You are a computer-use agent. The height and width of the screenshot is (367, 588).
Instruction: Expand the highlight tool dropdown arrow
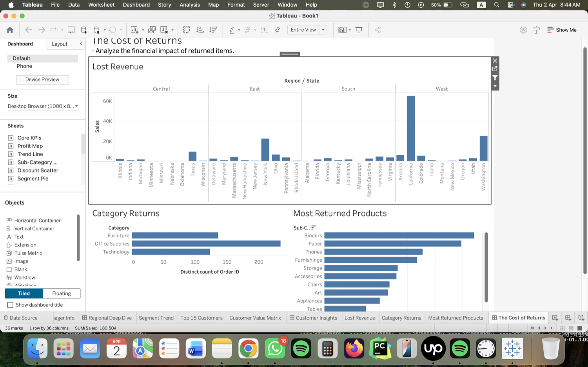pos(239,30)
